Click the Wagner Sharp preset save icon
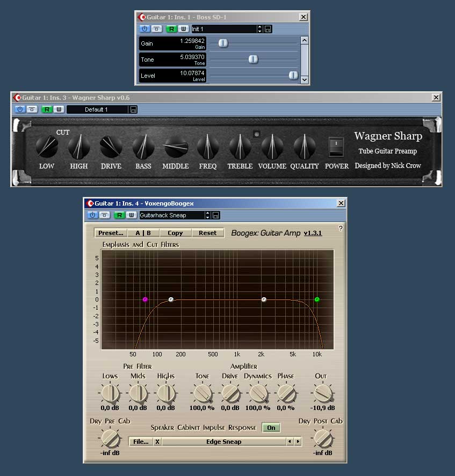The image size is (455, 476). [134, 109]
